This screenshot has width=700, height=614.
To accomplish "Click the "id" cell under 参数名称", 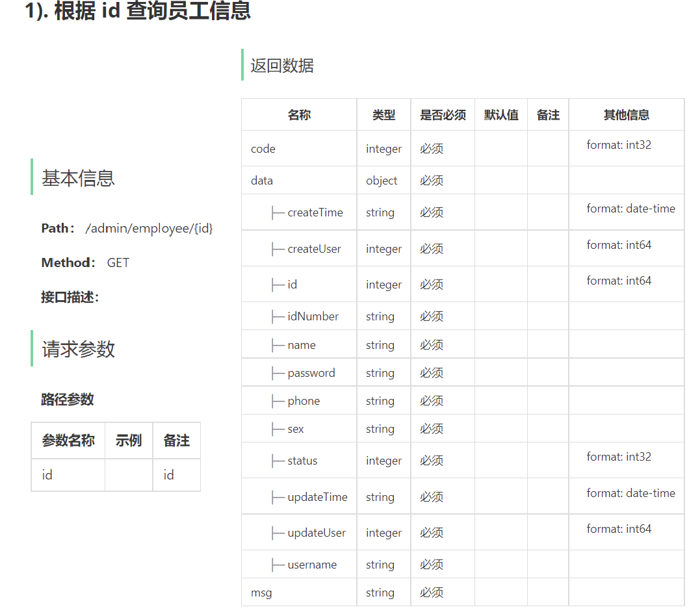I will pos(47,475).
